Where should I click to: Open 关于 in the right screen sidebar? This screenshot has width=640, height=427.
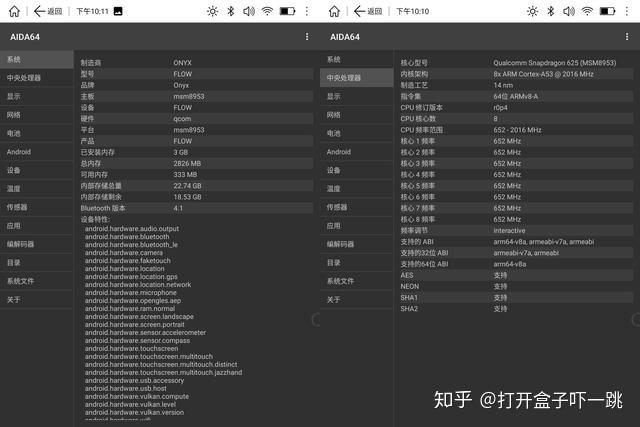[357, 300]
